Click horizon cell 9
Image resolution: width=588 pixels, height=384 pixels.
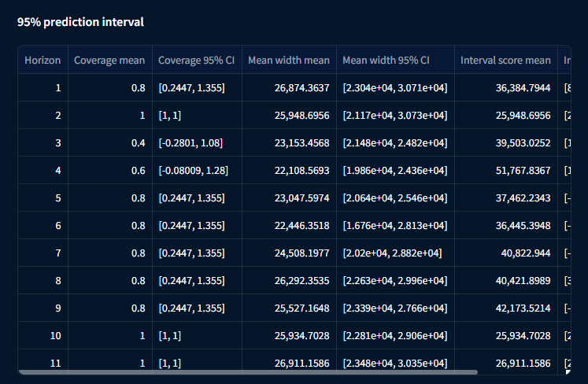pyautogui.click(x=43, y=308)
